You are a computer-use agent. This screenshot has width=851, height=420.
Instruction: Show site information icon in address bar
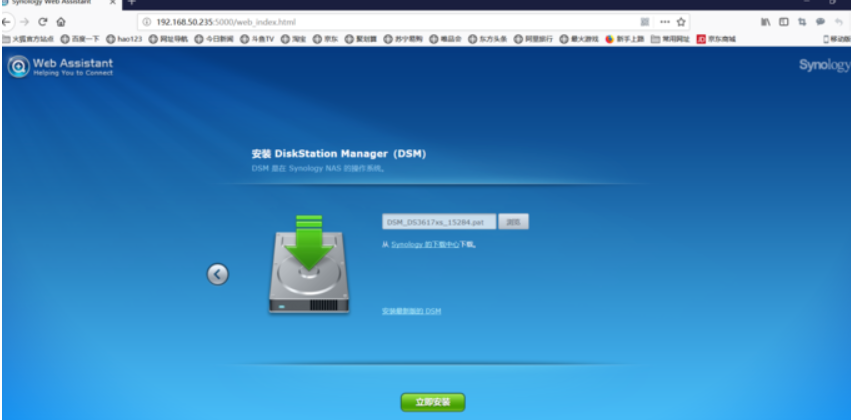point(147,22)
